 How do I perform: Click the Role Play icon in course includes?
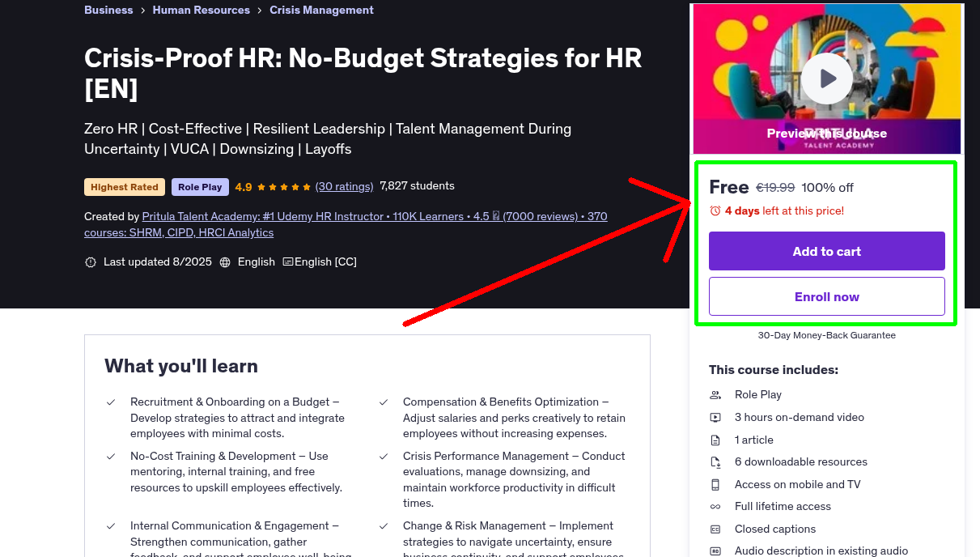click(x=715, y=395)
